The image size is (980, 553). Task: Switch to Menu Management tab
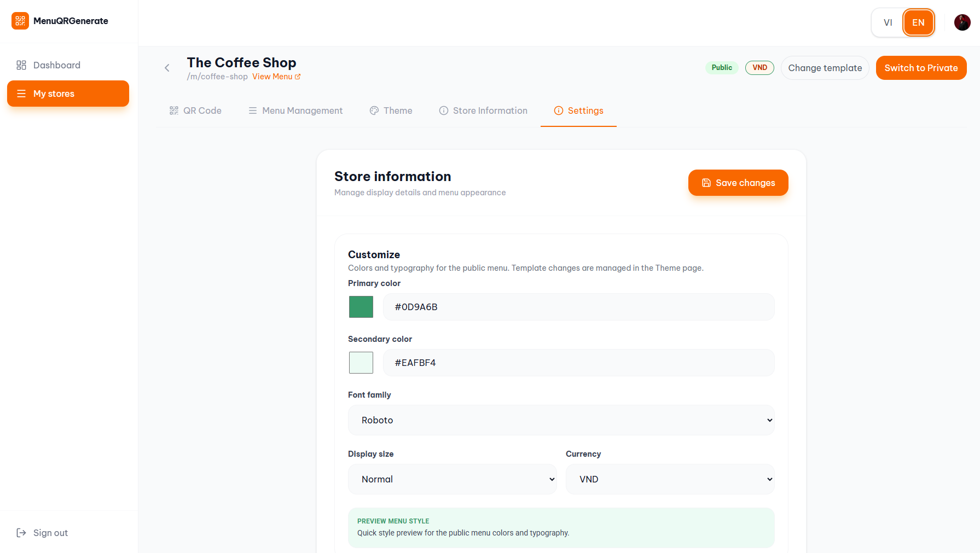[x=295, y=110]
